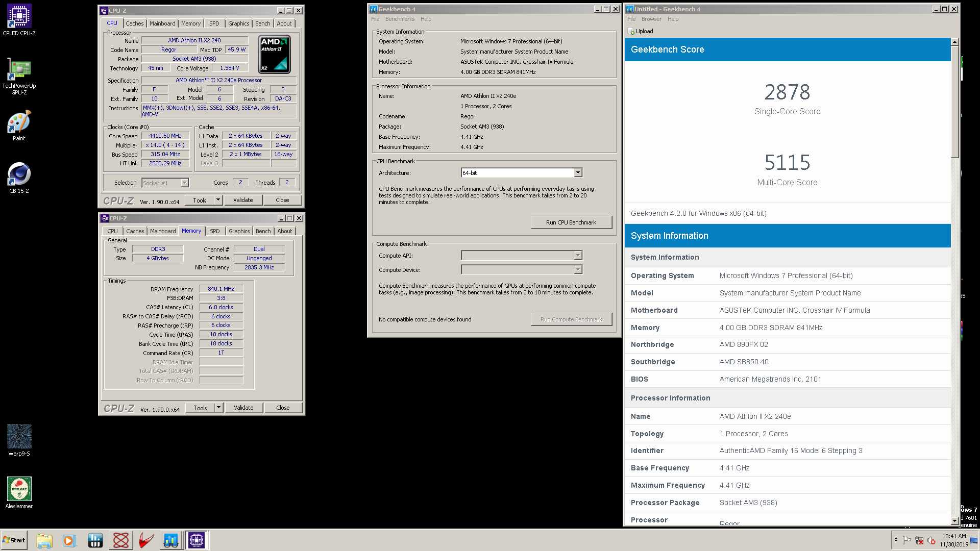
Task: Switch to About tab in upper CPU-Z
Action: (x=284, y=23)
